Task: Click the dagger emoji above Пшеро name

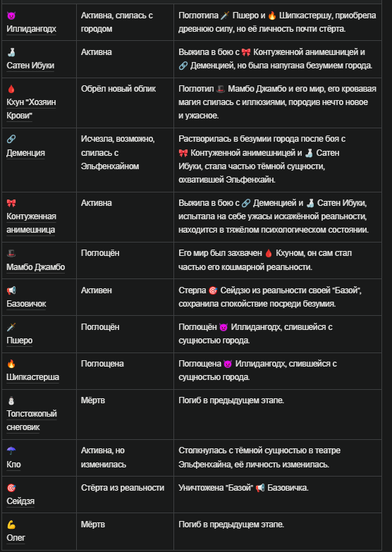Action: [x=11, y=327]
